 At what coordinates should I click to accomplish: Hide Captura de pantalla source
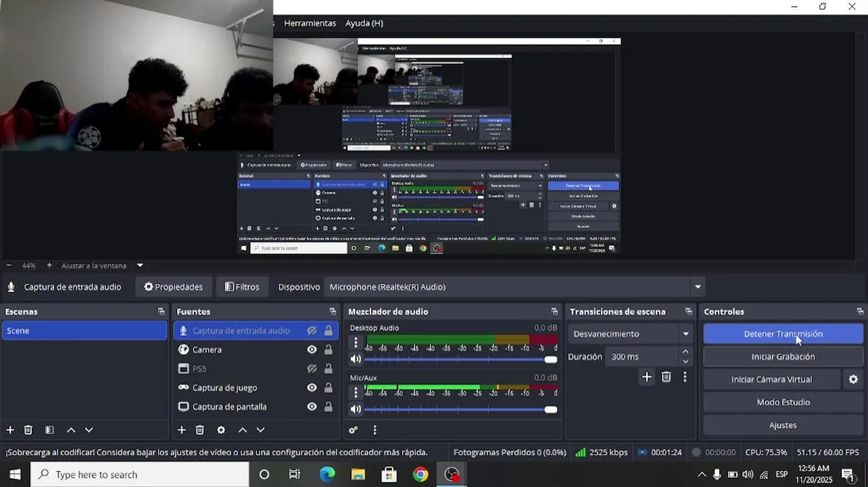[x=312, y=407]
